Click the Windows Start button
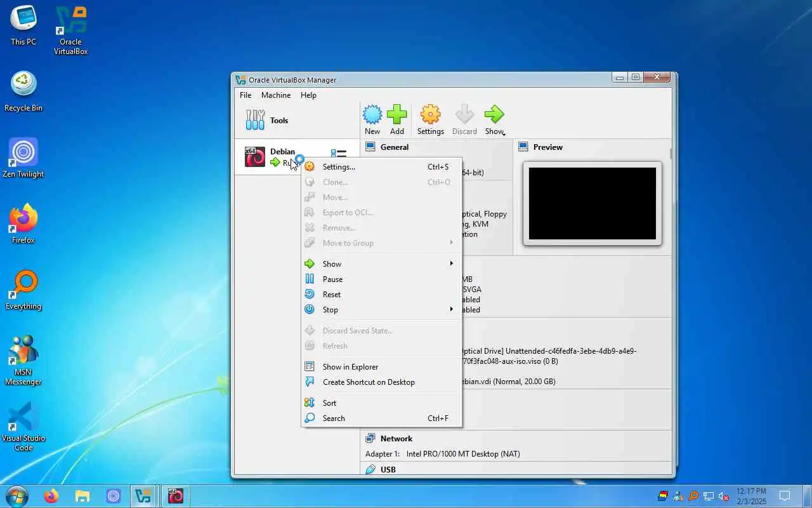812x508 pixels. (16, 496)
